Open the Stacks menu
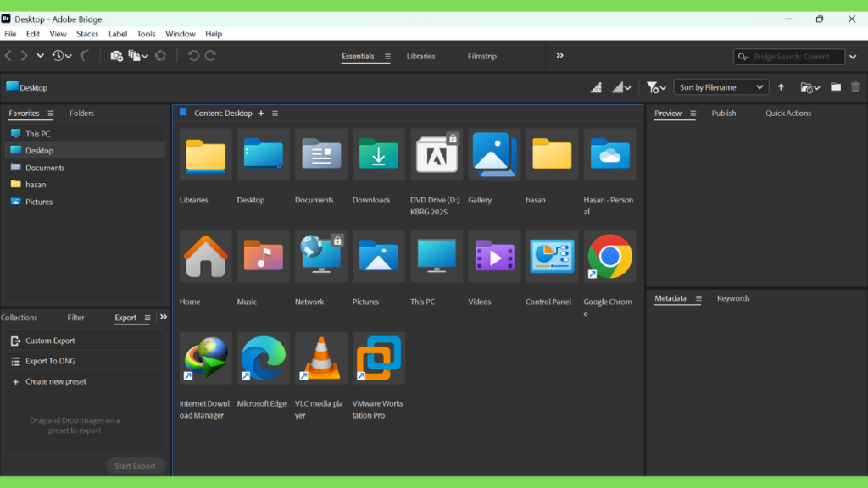The height and width of the screenshot is (488, 868). coord(87,34)
